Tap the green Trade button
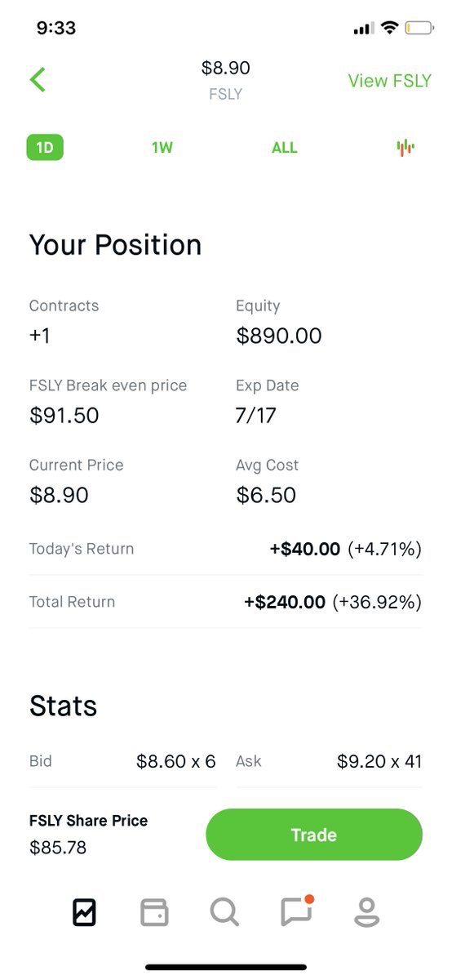Image resolution: width=452 pixels, height=980 pixels. 314,835
